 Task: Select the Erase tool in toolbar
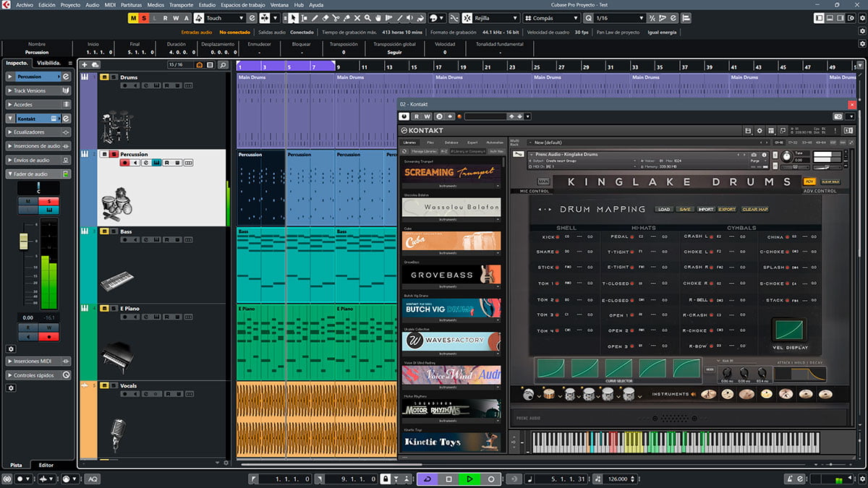click(325, 17)
